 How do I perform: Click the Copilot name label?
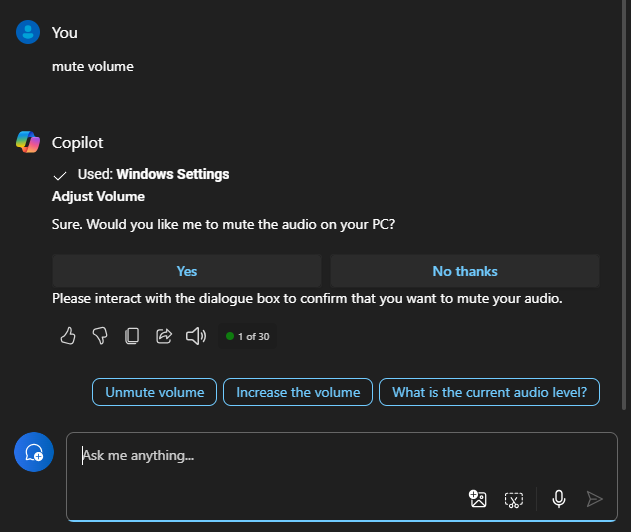coord(77,143)
